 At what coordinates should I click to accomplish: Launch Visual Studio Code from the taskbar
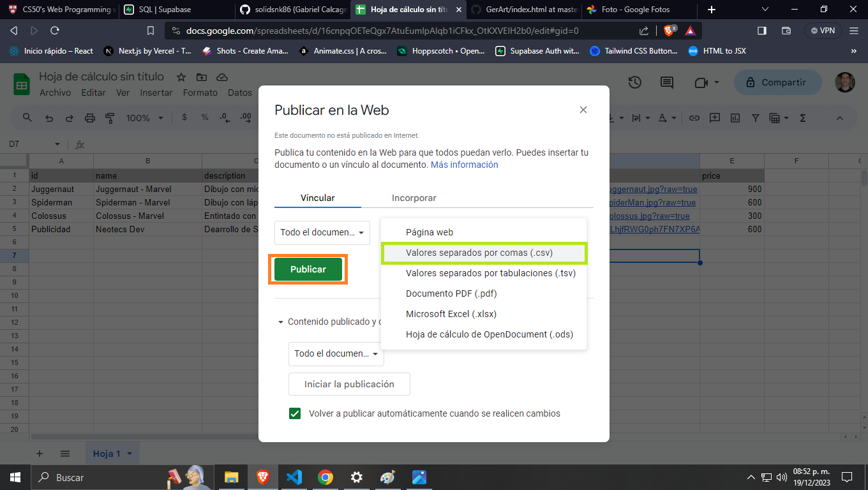tap(294, 477)
